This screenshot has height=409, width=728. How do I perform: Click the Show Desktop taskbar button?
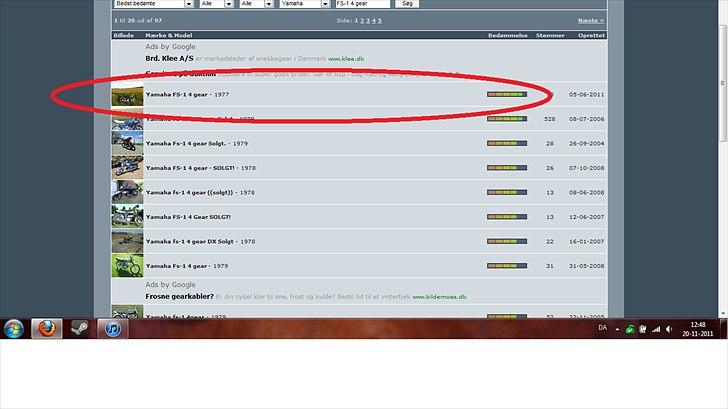coord(724,329)
